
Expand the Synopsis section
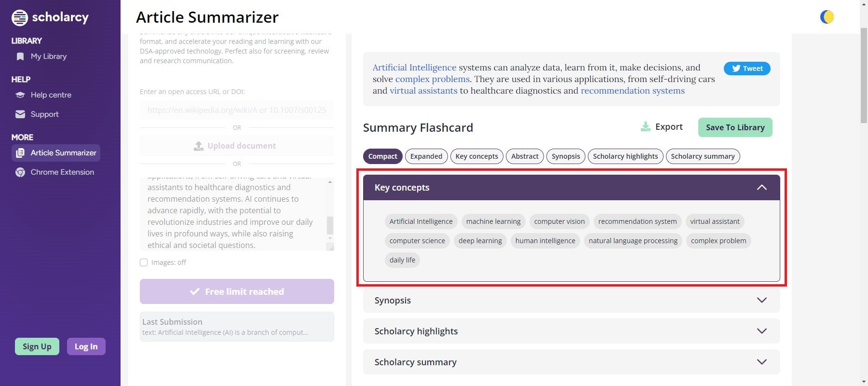coord(571,300)
